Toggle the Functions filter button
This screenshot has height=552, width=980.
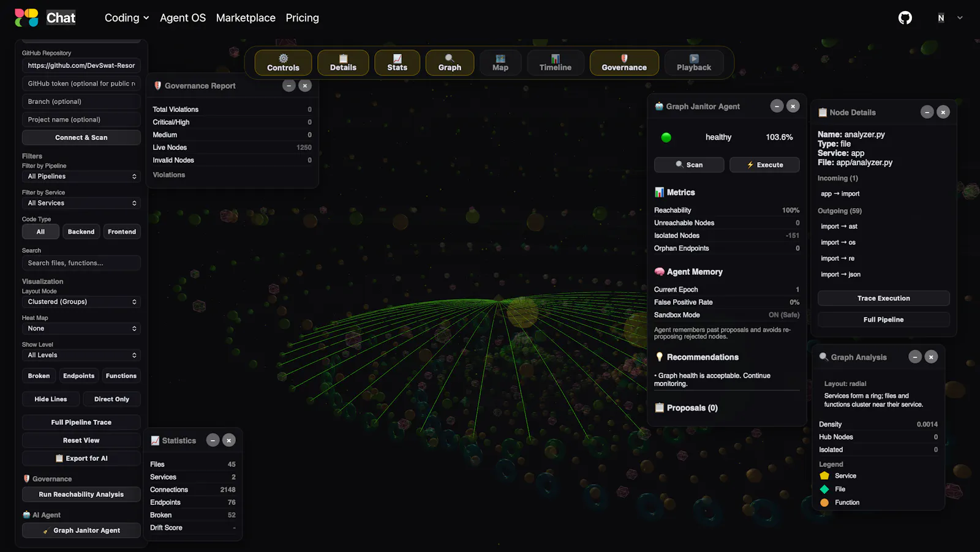121,376
